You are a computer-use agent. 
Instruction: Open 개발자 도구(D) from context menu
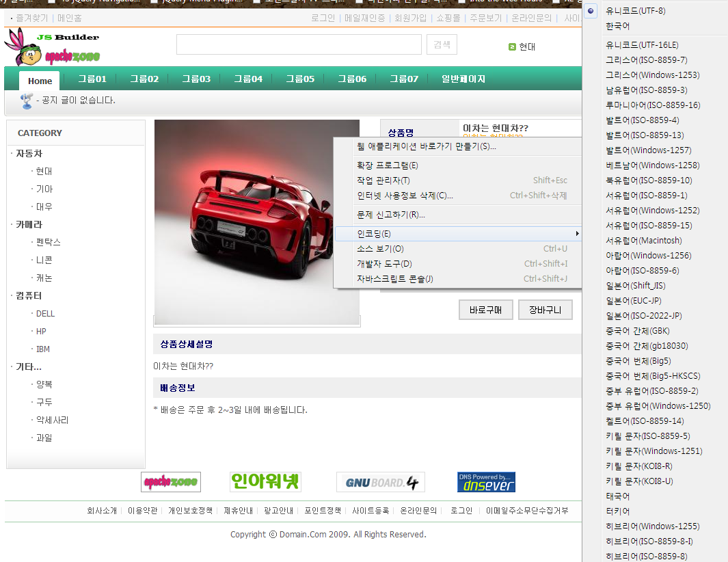384,264
